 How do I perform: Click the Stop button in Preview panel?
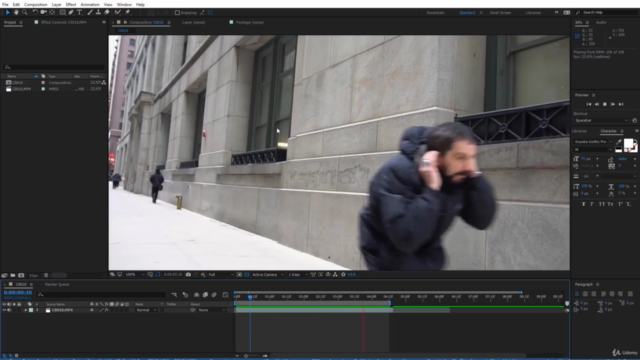pos(605,104)
